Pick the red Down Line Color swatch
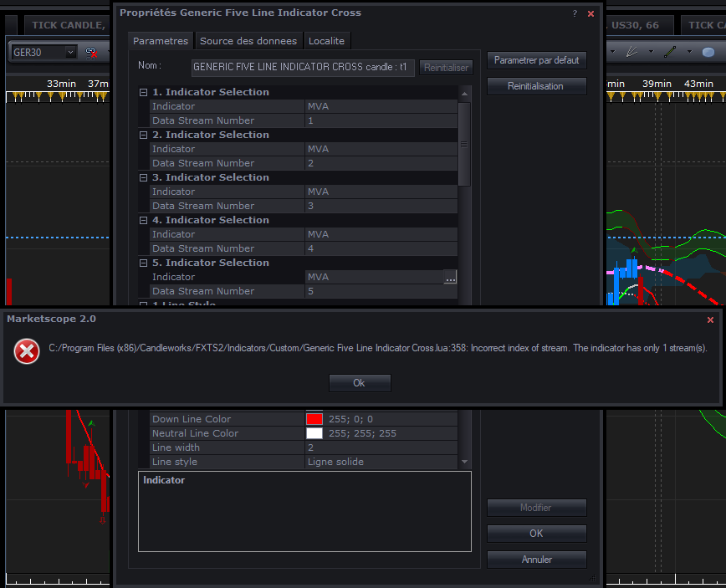Image resolution: width=726 pixels, height=588 pixels. 314,419
